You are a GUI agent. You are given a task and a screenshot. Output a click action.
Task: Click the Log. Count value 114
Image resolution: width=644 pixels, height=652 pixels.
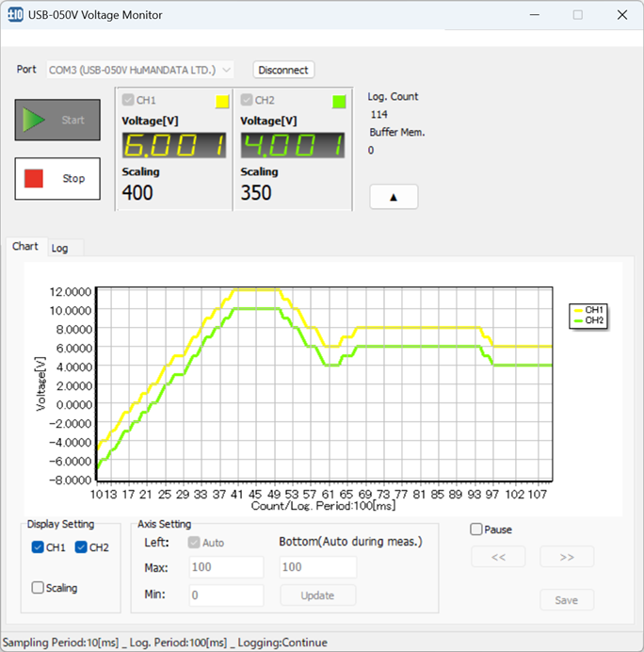click(378, 114)
